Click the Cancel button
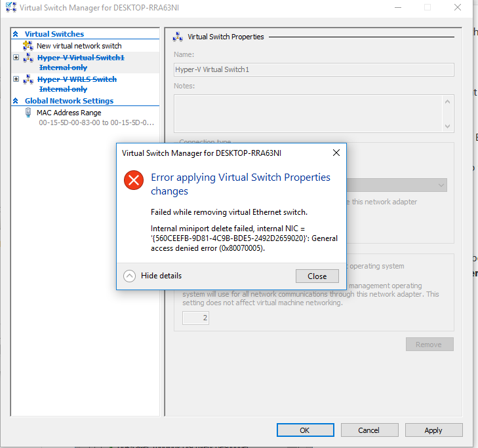Viewport: 478px width, 448px height. pos(369,430)
